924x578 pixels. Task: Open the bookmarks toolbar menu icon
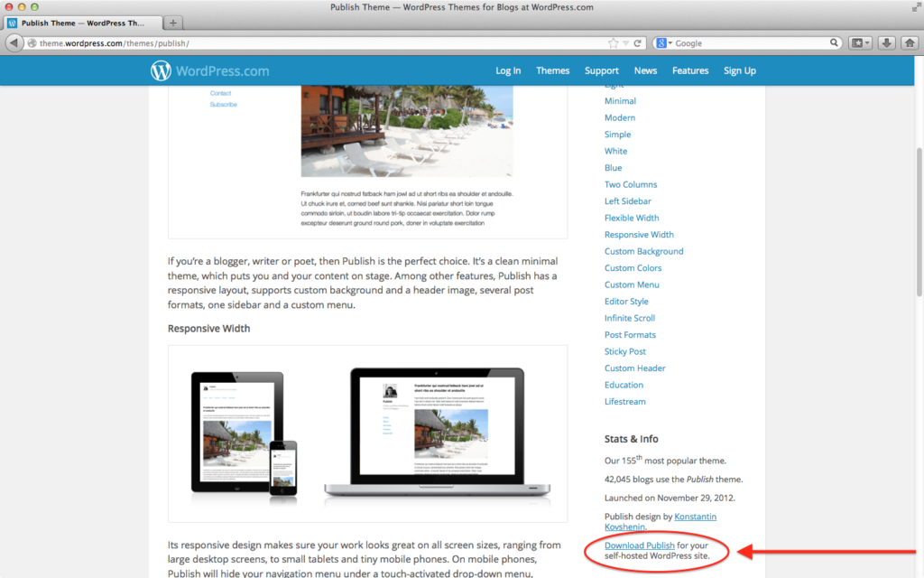click(860, 43)
